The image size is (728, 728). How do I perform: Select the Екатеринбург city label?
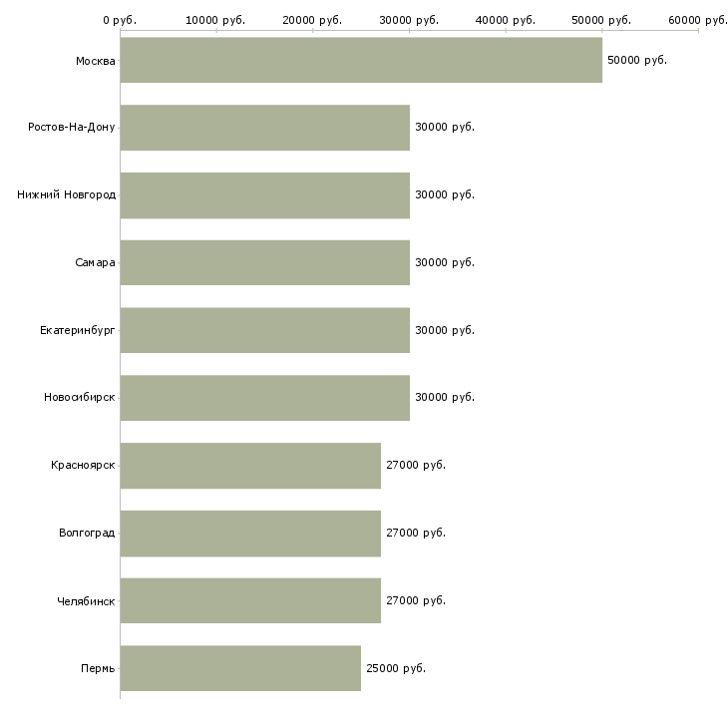[78, 330]
